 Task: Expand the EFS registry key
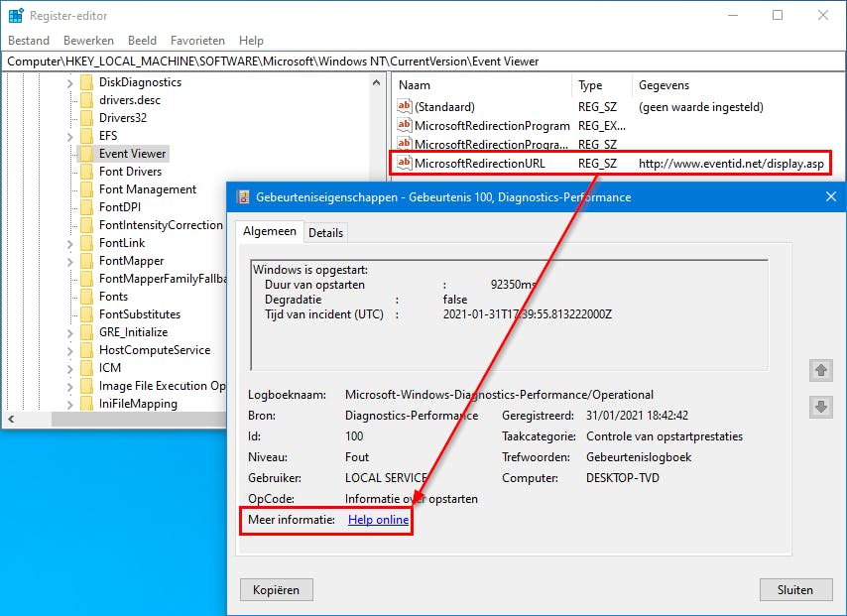(x=69, y=137)
